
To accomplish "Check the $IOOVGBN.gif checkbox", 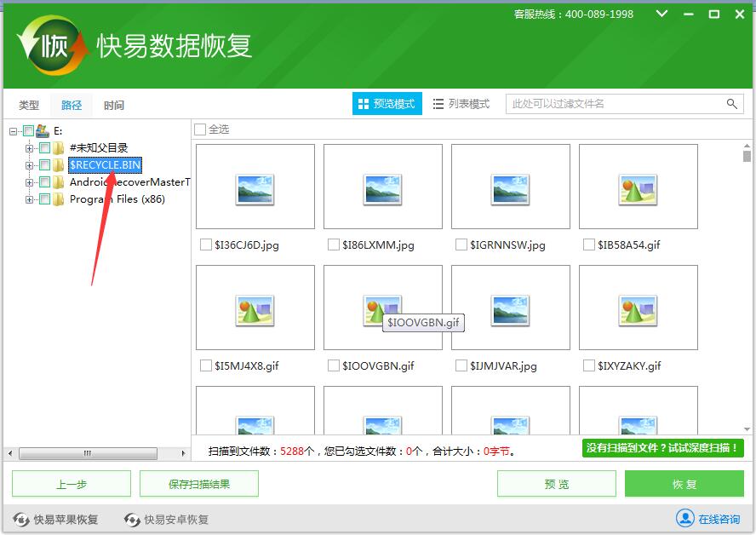I will click(333, 365).
